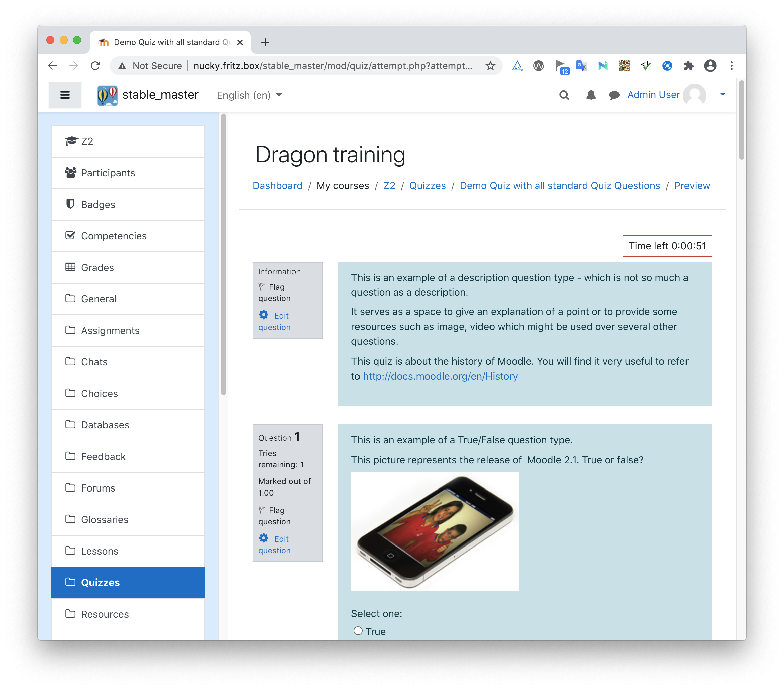Image resolution: width=784 pixels, height=690 pixels.
Task: Open Competencies in the sidebar
Action: tap(128, 236)
